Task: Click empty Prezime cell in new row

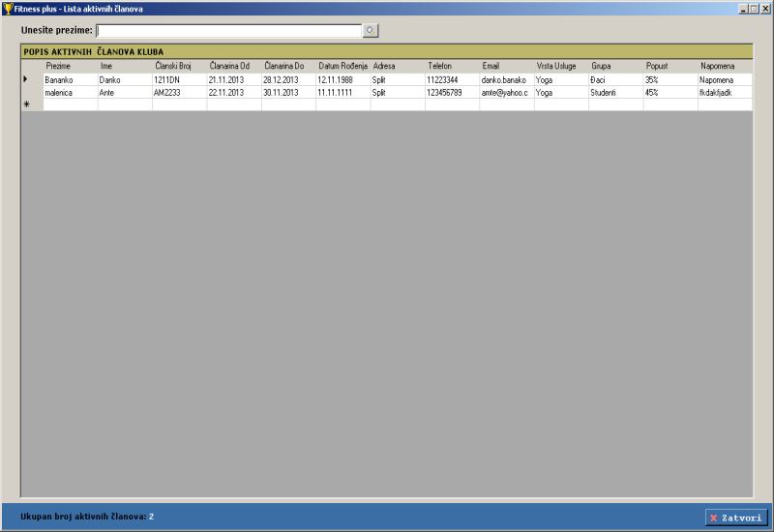Action: point(71,104)
